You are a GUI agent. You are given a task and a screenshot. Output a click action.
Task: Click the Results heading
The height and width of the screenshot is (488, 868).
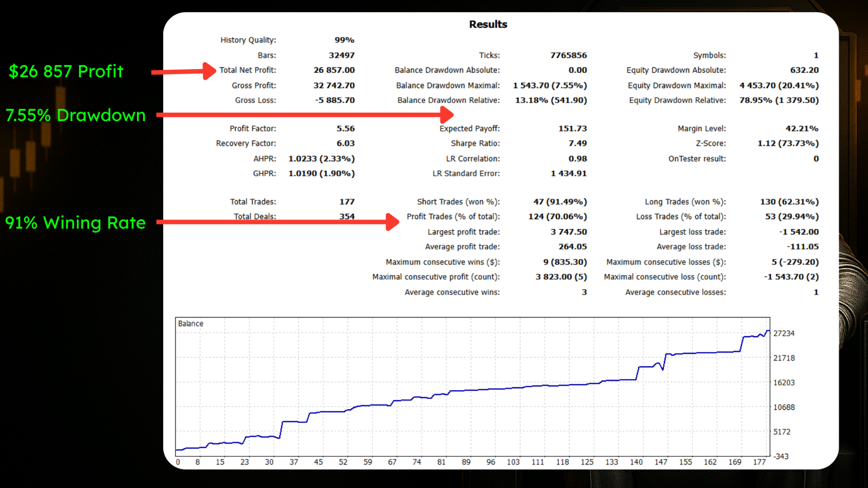point(488,24)
